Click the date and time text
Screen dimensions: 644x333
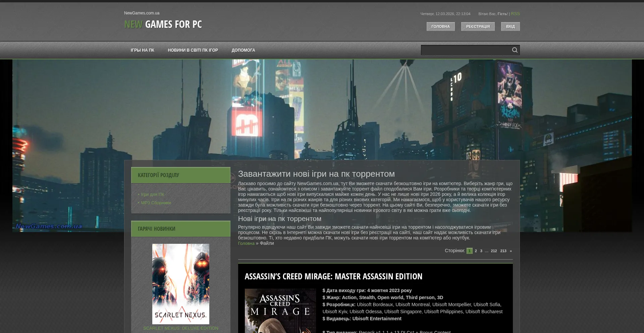click(445, 14)
